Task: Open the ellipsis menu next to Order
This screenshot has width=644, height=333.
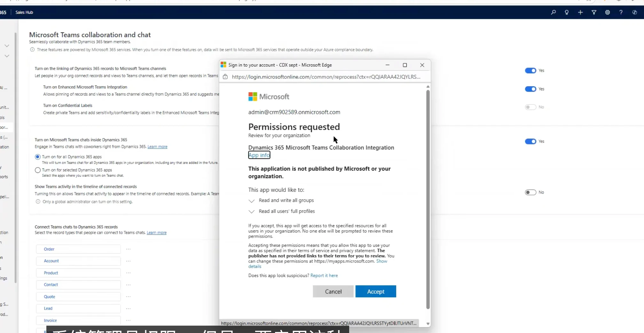Action: coord(128,249)
